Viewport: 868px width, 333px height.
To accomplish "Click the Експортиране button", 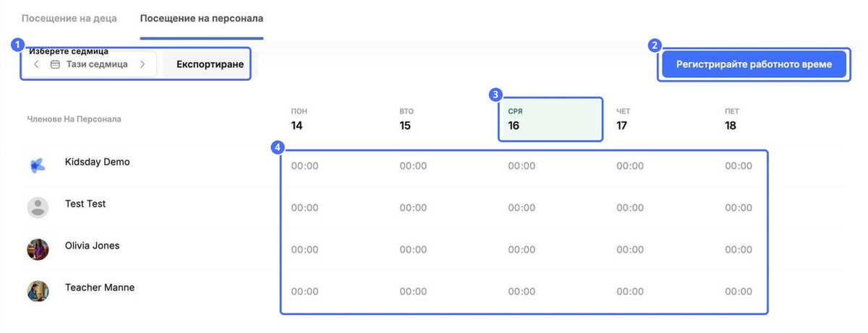I will (x=210, y=64).
